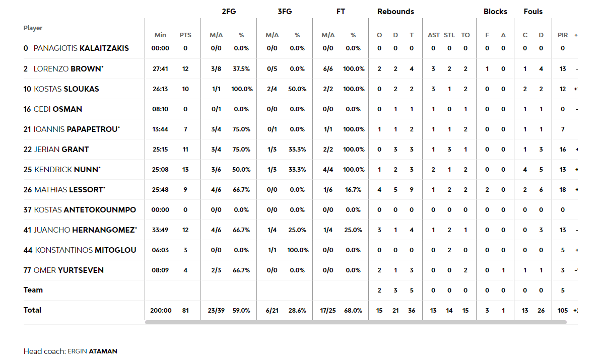The image size is (603, 364).
Task: Click the AST column header
Action: [433, 35]
